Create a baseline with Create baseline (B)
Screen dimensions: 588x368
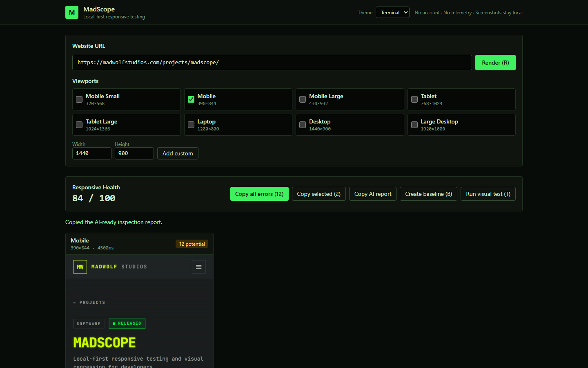click(429, 194)
